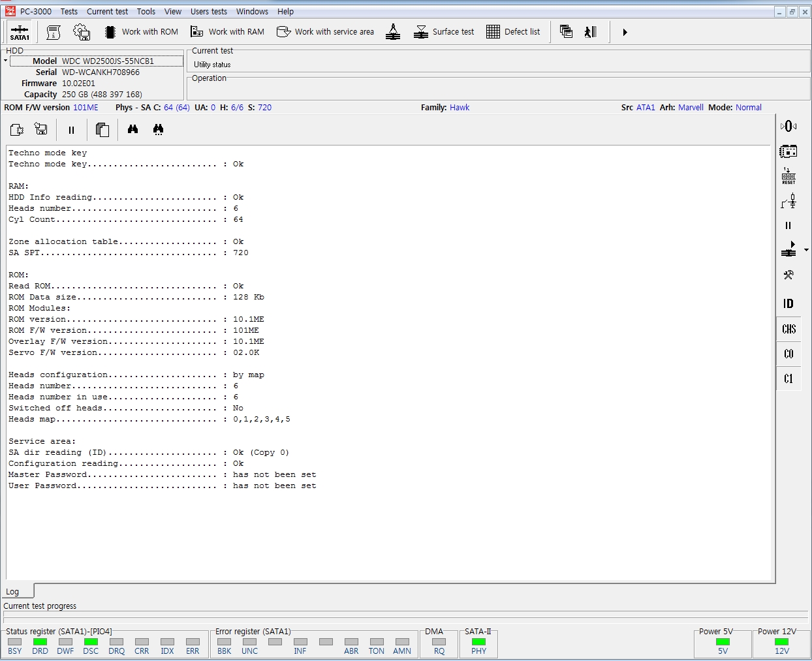Click the crossed hammer and wrench tools icon
Image resolution: width=812 pixels, height=661 pixels.
(789, 275)
